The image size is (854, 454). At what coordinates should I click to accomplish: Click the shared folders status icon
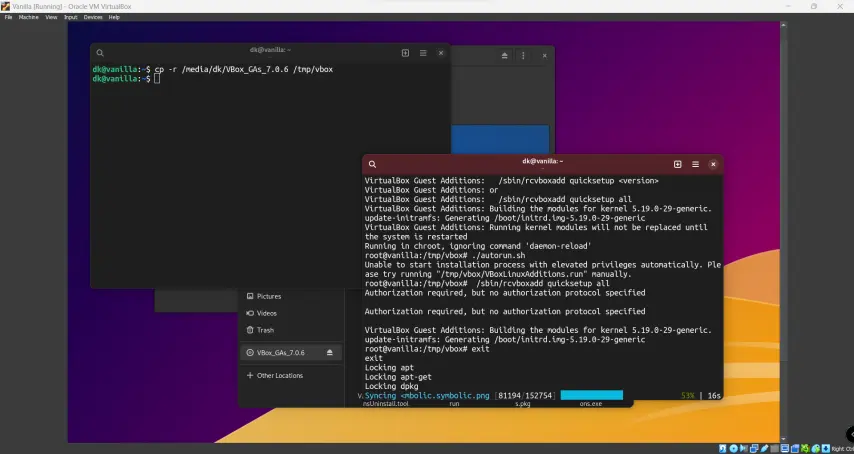click(774, 449)
